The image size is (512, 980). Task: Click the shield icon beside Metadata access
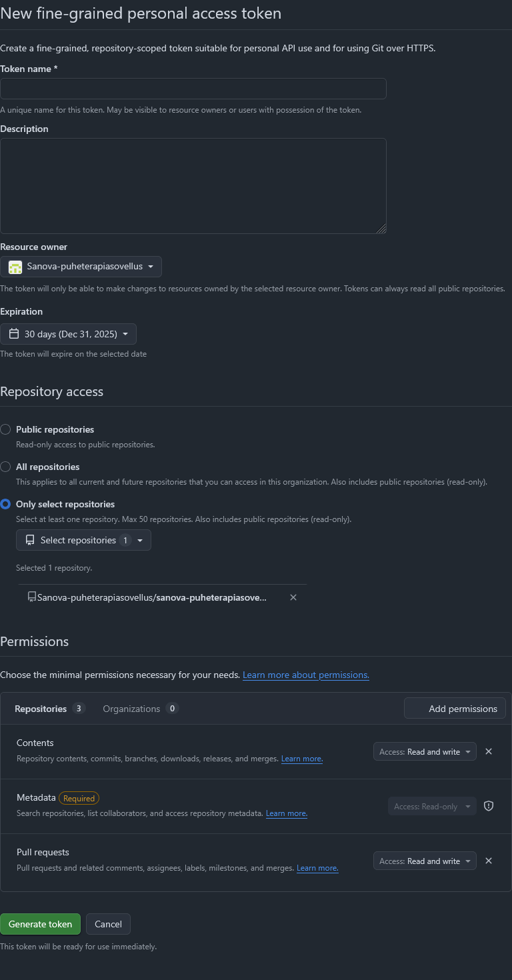[489, 806]
